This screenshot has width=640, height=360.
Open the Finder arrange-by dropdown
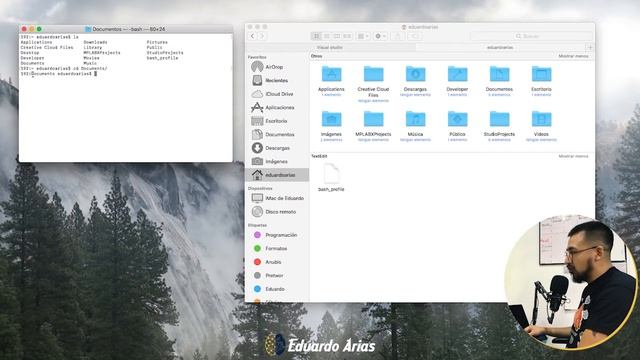click(x=363, y=36)
